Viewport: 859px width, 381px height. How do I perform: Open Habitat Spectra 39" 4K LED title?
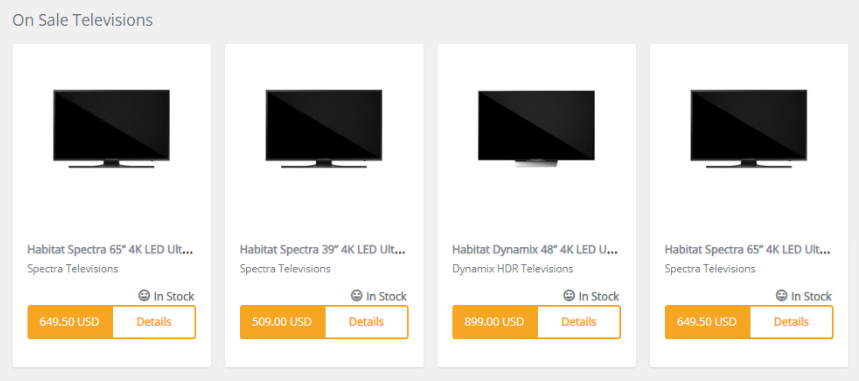(323, 250)
